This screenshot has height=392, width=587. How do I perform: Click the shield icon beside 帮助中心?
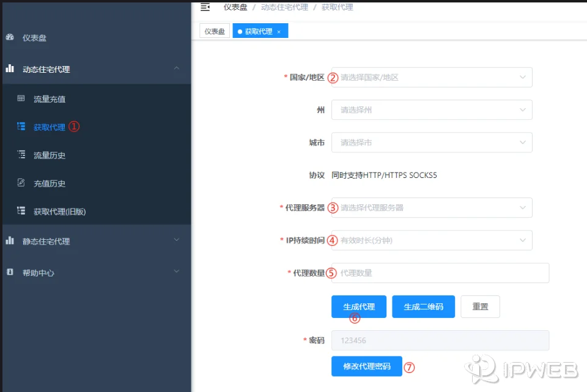(x=9, y=272)
